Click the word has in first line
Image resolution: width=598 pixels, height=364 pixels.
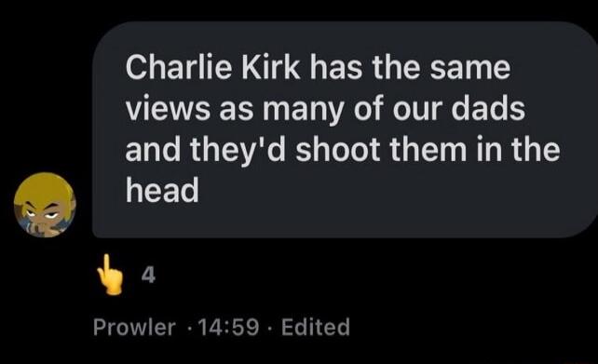(336, 68)
